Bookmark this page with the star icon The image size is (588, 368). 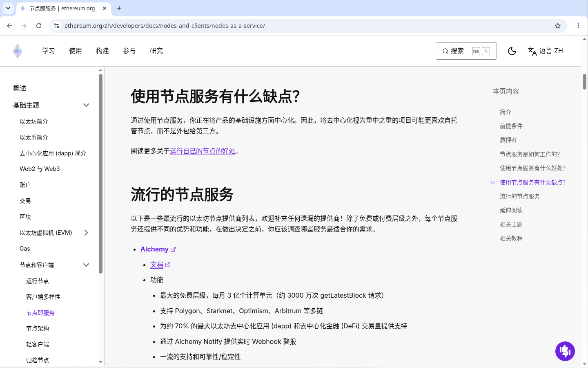(558, 26)
